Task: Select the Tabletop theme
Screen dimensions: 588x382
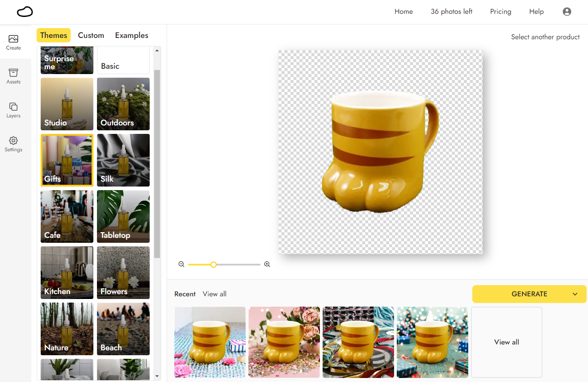Action: [x=123, y=216]
